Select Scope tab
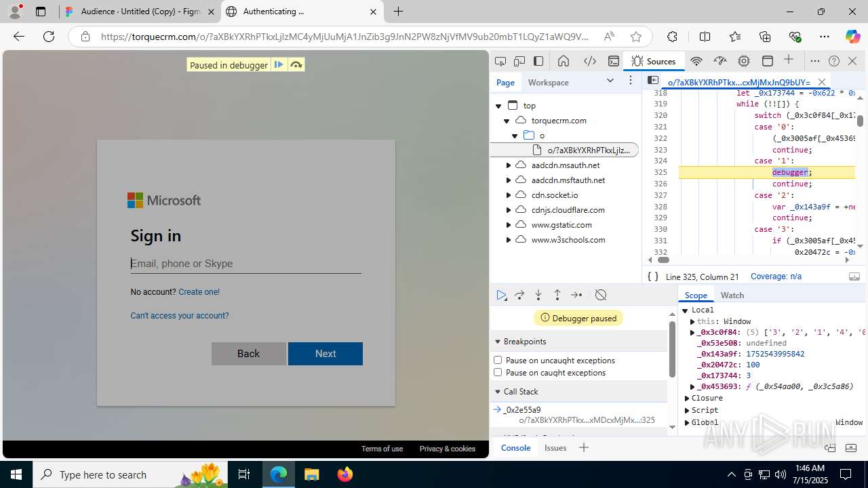868x488 pixels. coord(696,296)
